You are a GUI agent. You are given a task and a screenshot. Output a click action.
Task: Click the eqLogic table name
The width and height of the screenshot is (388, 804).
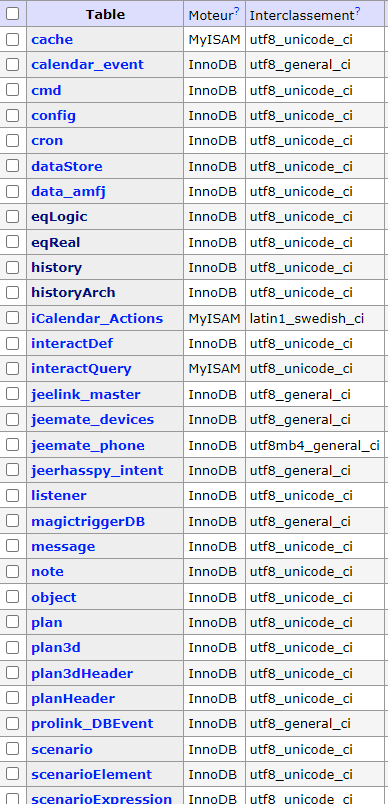click(x=59, y=217)
